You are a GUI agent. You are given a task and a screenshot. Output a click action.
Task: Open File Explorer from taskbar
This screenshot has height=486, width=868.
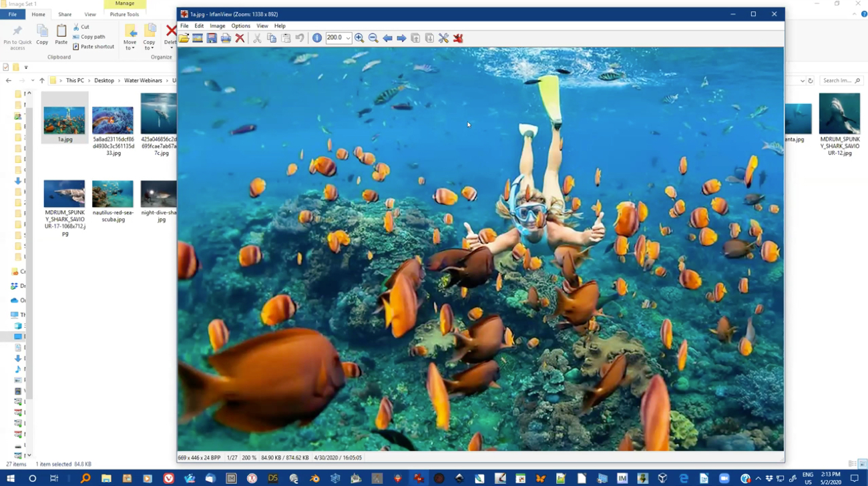coord(106,478)
